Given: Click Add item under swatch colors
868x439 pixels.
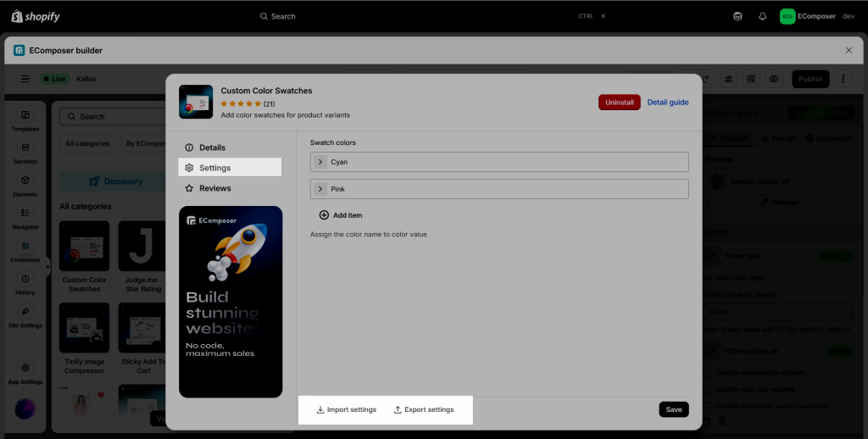Looking at the screenshot, I should coord(341,215).
